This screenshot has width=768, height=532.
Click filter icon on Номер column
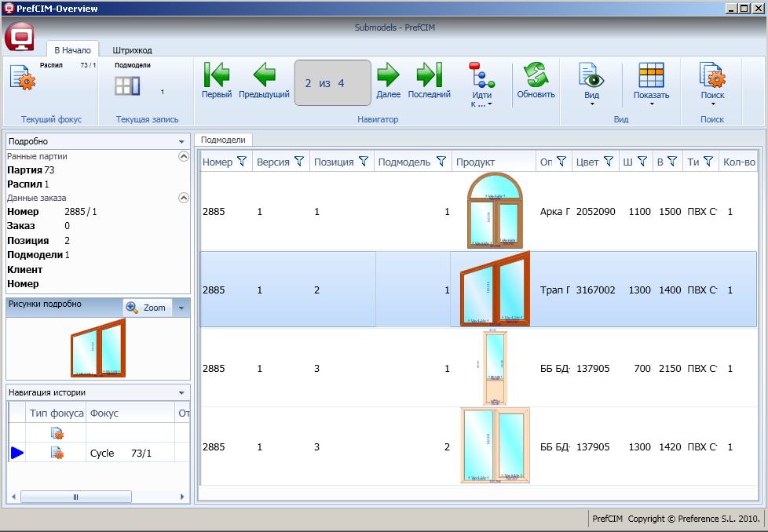[242, 162]
